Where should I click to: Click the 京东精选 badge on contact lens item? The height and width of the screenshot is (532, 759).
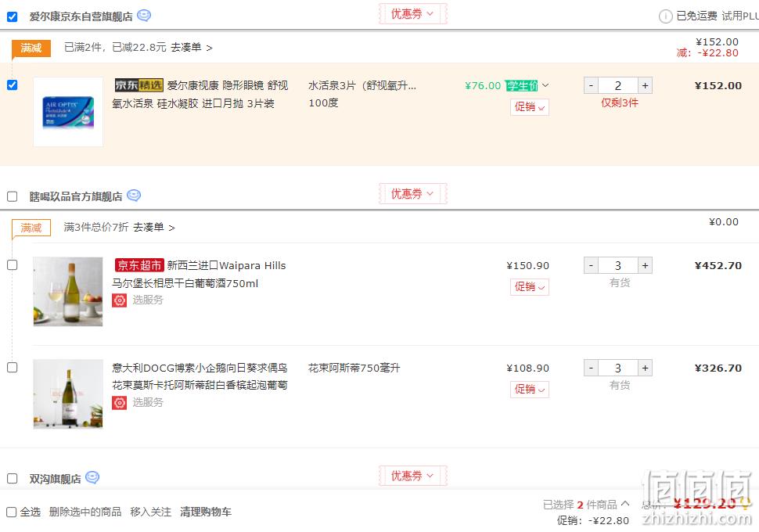point(139,85)
